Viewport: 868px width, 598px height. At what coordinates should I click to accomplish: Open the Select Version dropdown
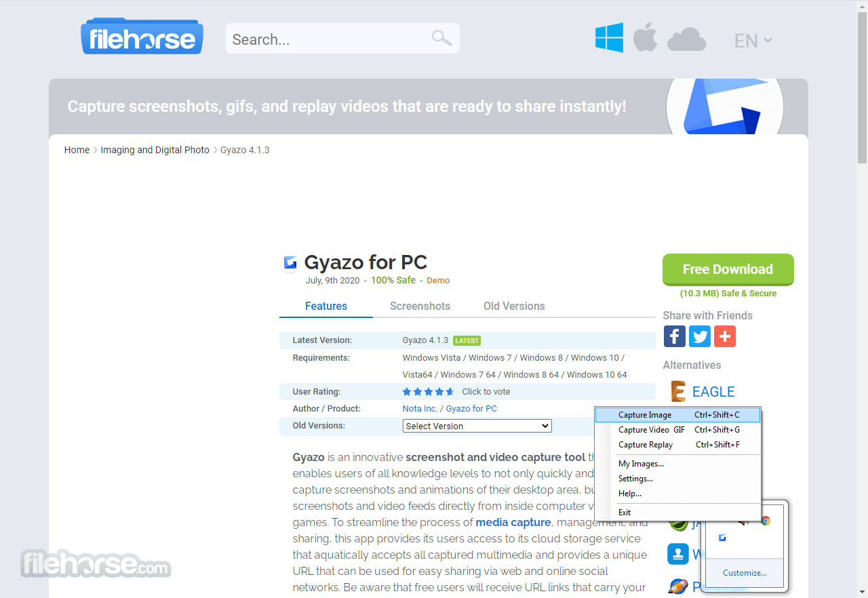pyautogui.click(x=477, y=426)
